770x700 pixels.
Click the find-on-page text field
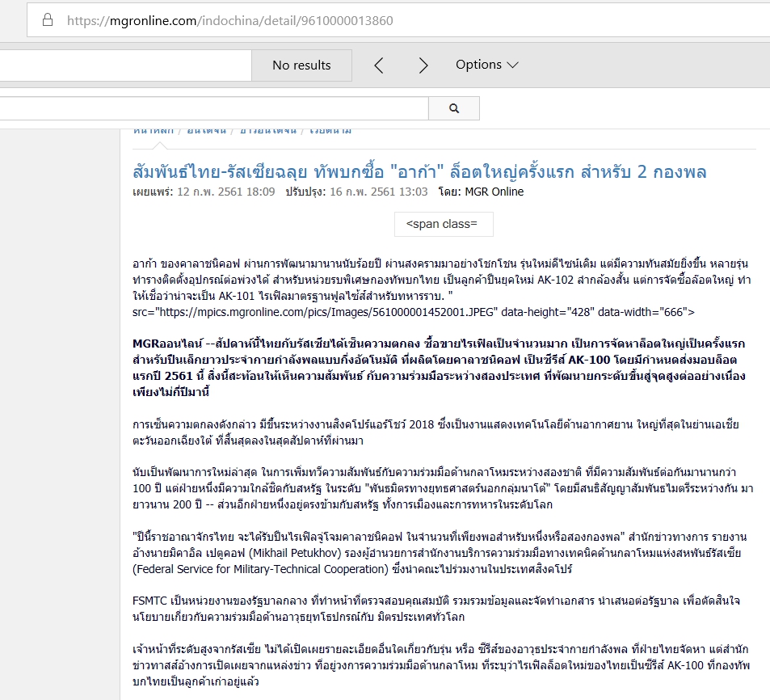(x=121, y=65)
